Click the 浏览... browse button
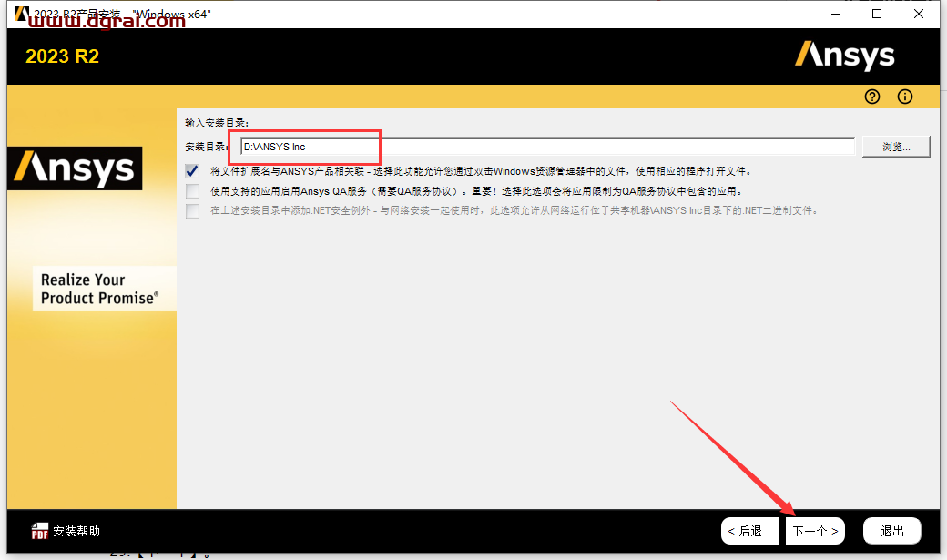Image resolution: width=947 pixels, height=560 pixels. tap(896, 147)
